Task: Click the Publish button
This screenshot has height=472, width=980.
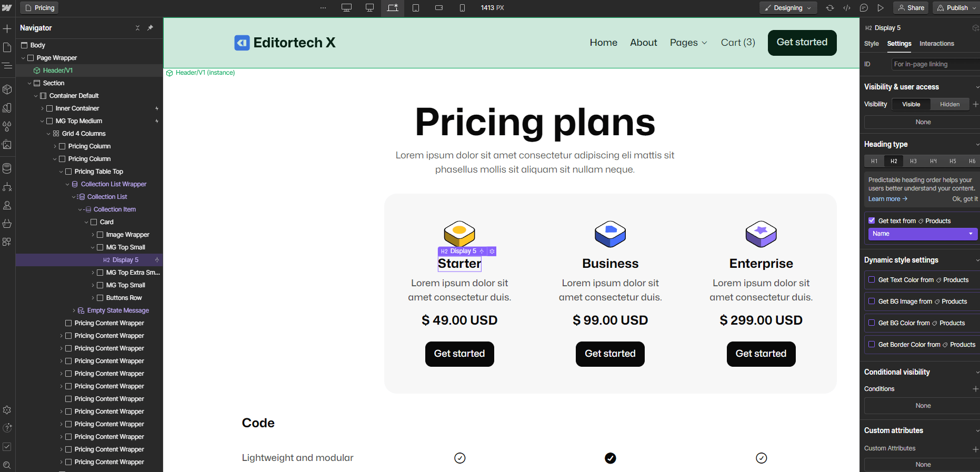Action: pyautogui.click(x=955, y=8)
